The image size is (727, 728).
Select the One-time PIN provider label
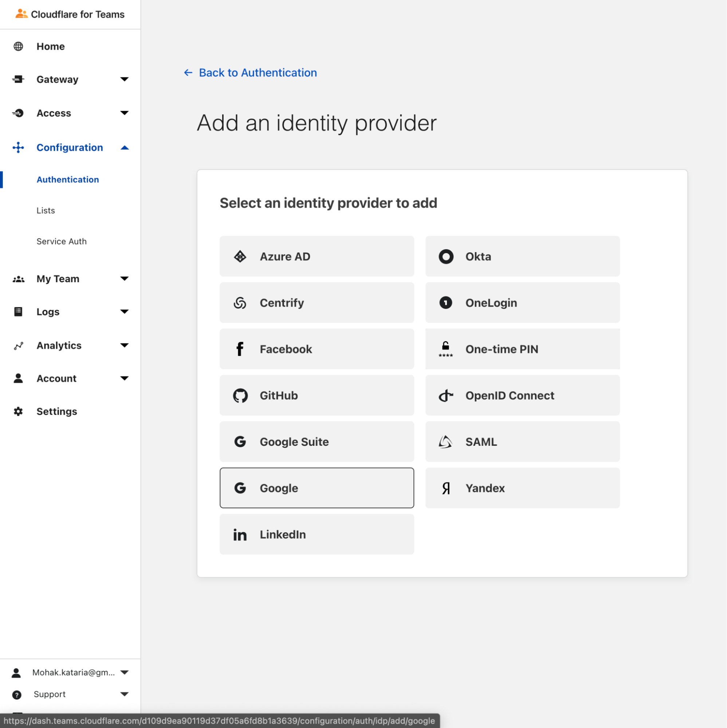(x=502, y=349)
